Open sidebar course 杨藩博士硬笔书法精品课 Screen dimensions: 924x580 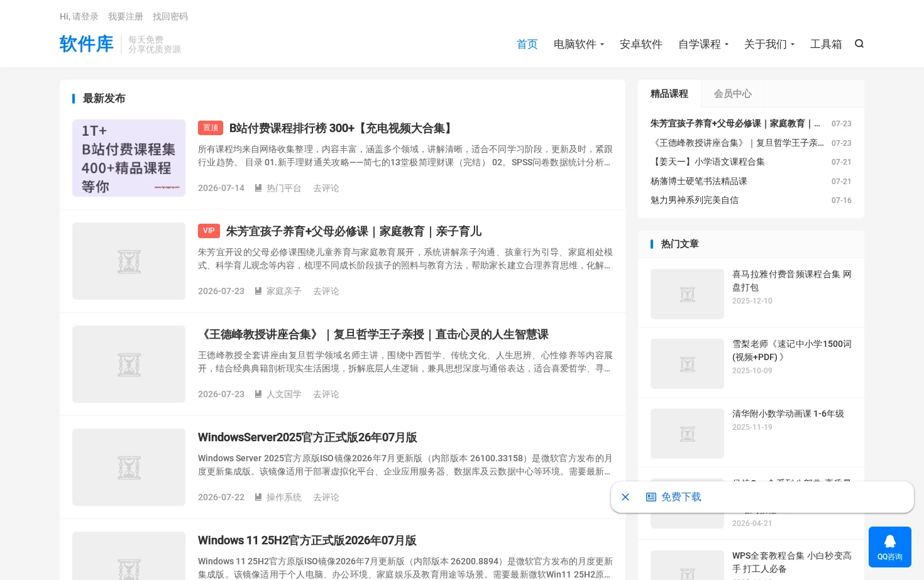(x=699, y=181)
